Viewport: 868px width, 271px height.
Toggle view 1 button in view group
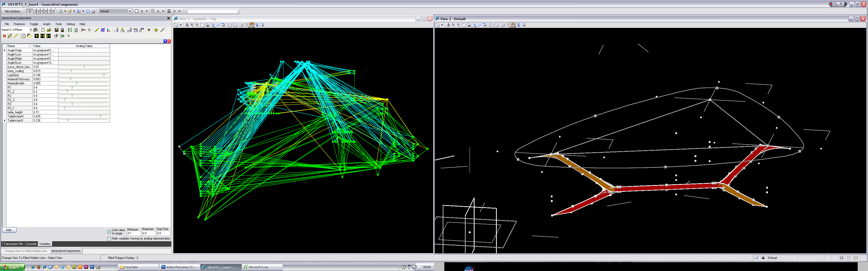click(28, 11)
